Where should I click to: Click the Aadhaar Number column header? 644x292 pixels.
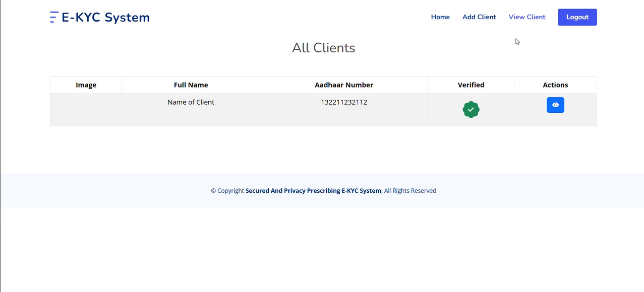click(x=344, y=85)
